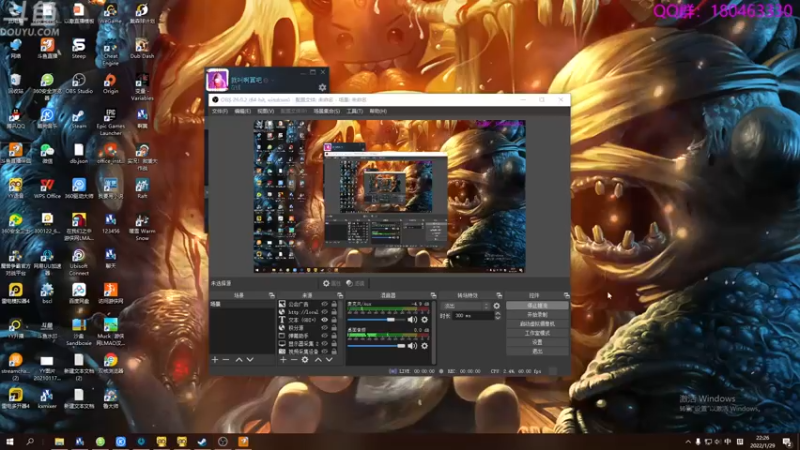Remove the selected source with the minus icon
800x450 pixels.
[294, 360]
